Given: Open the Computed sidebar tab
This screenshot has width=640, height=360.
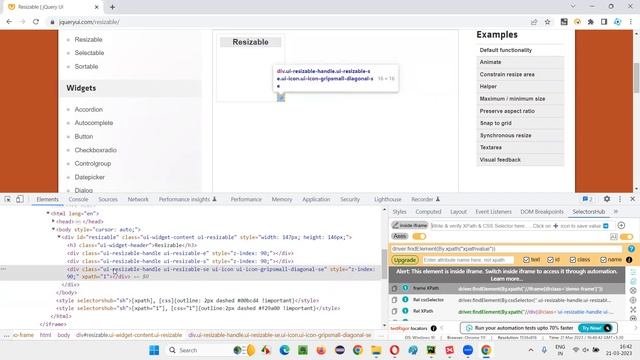Looking at the screenshot, I should coord(428,211).
